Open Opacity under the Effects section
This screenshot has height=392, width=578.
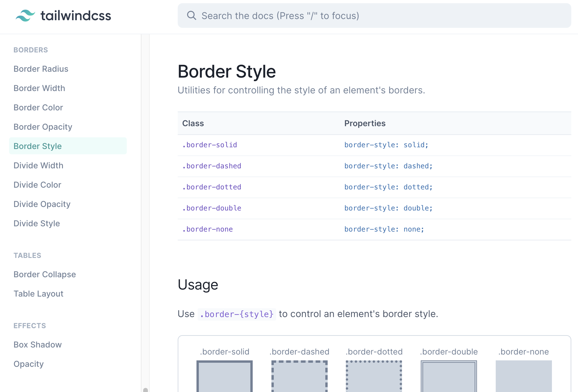coord(28,364)
